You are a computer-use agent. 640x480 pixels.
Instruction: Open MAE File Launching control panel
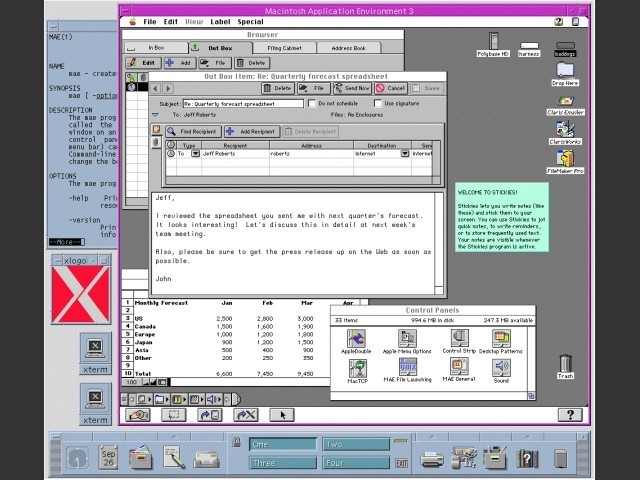coord(407,367)
